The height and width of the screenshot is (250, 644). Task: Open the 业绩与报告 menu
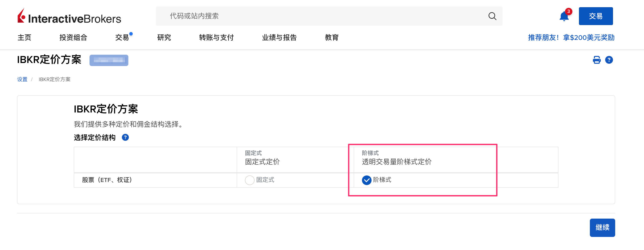[x=279, y=38]
